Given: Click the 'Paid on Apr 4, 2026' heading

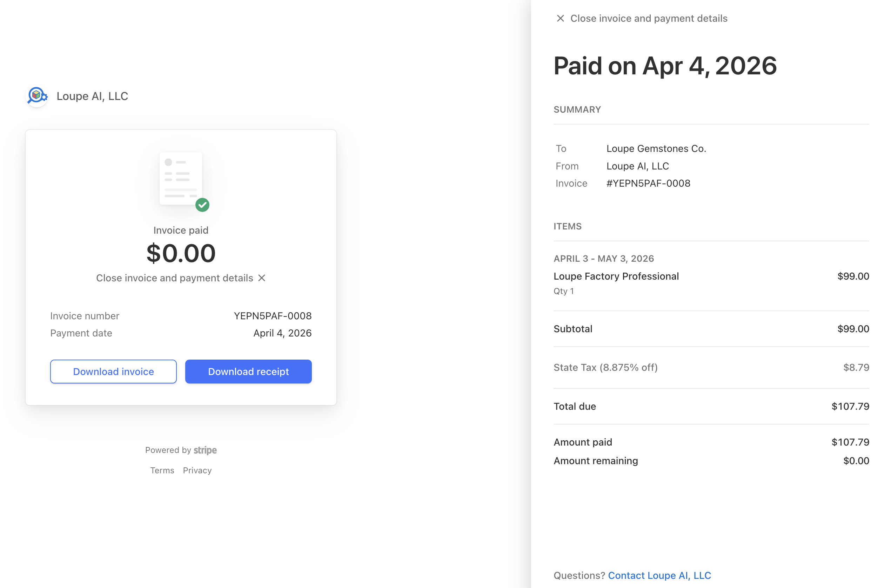Looking at the screenshot, I should tap(665, 66).
